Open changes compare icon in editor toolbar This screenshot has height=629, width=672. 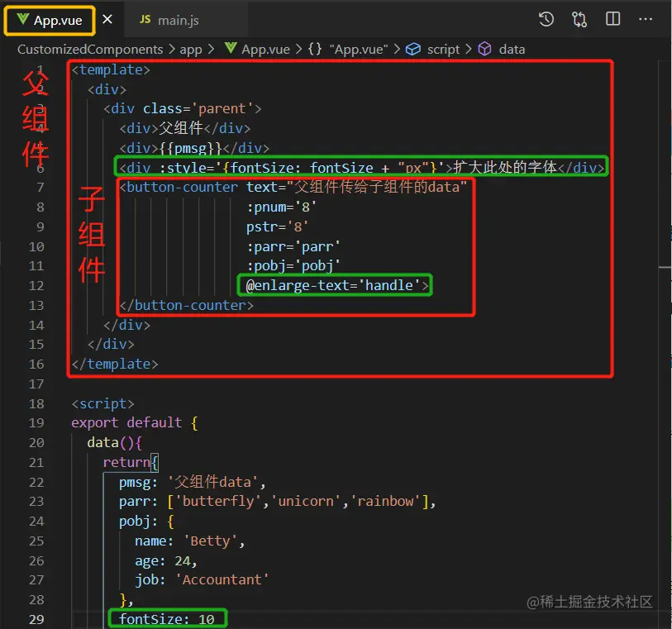(x=579, y=19)
